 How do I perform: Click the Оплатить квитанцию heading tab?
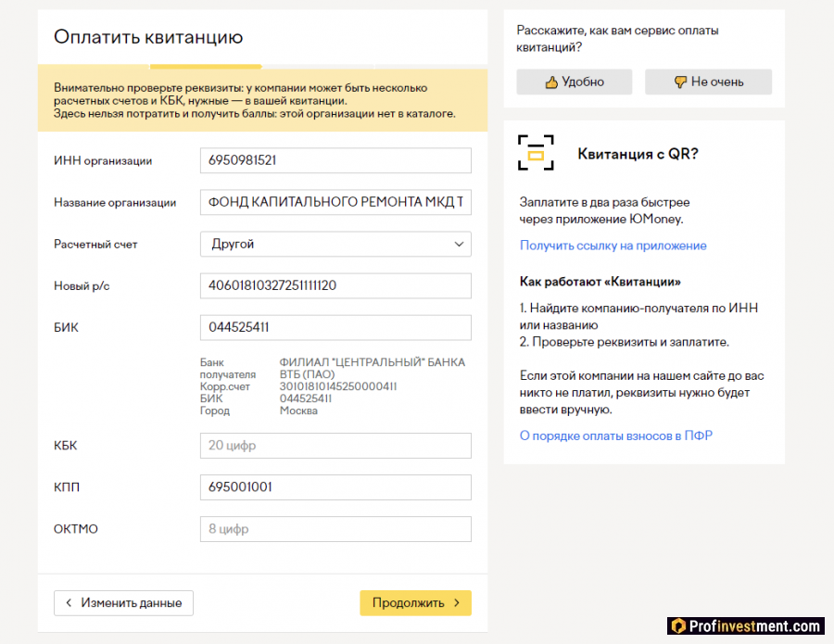(x=148, y=37)
